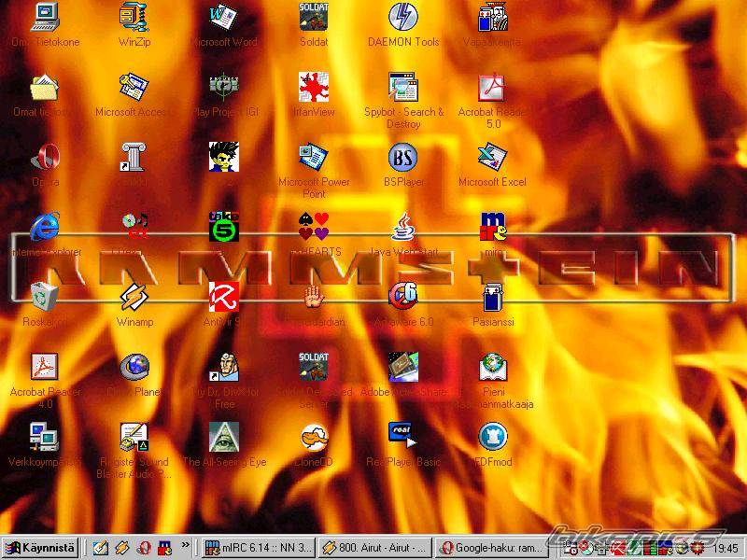Select The All-Seeing Eye desktop icon
The width and height of the screenshot is (747, 560).
click(224, 437)
